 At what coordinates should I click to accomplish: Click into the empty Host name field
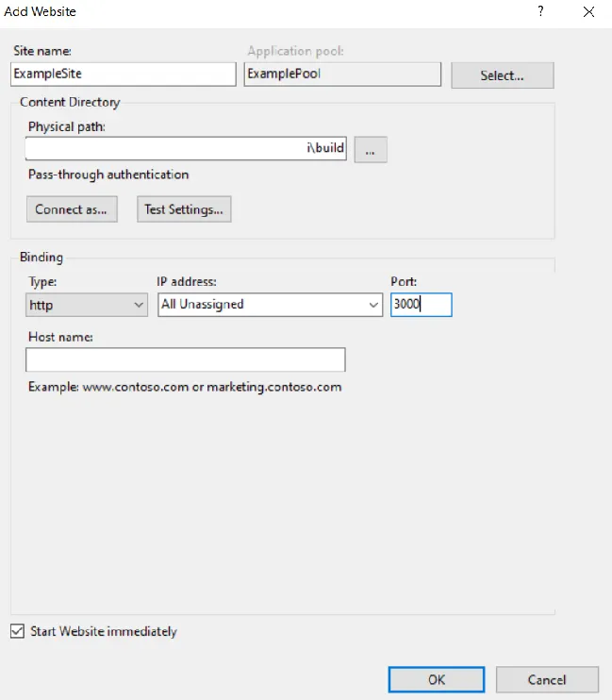point(186,359)
